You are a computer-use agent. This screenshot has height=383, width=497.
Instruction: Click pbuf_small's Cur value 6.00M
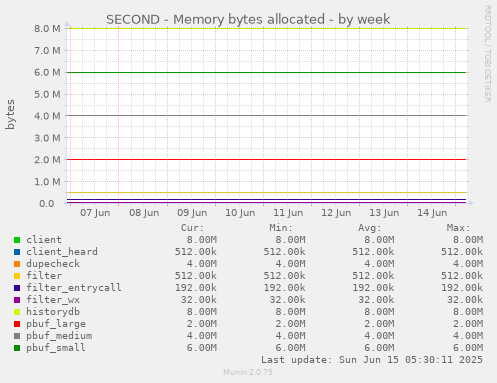(202, 348)
